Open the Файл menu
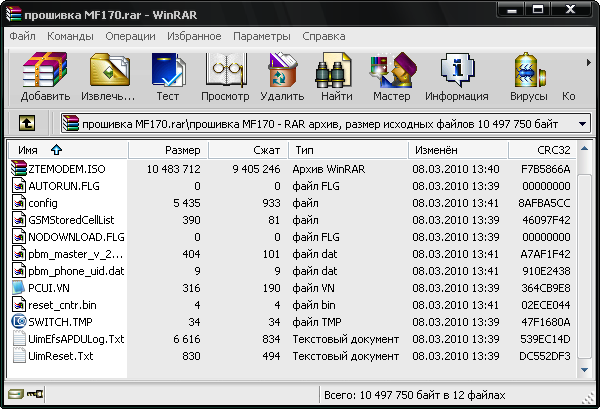This screenshot has height=409, width=600. (x=22, y=36)
